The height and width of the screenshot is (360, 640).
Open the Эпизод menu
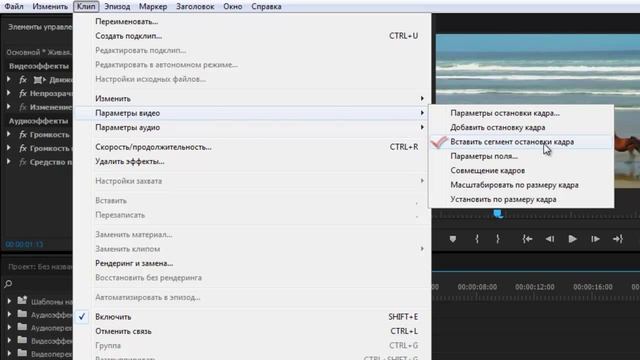click(x=117, y=7)
